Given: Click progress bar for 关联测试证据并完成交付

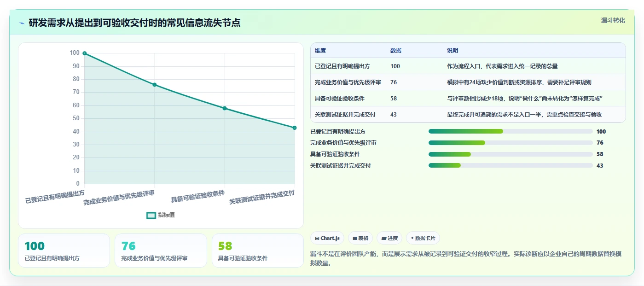Looking at the screenshot, I should (x=511, y=165).
